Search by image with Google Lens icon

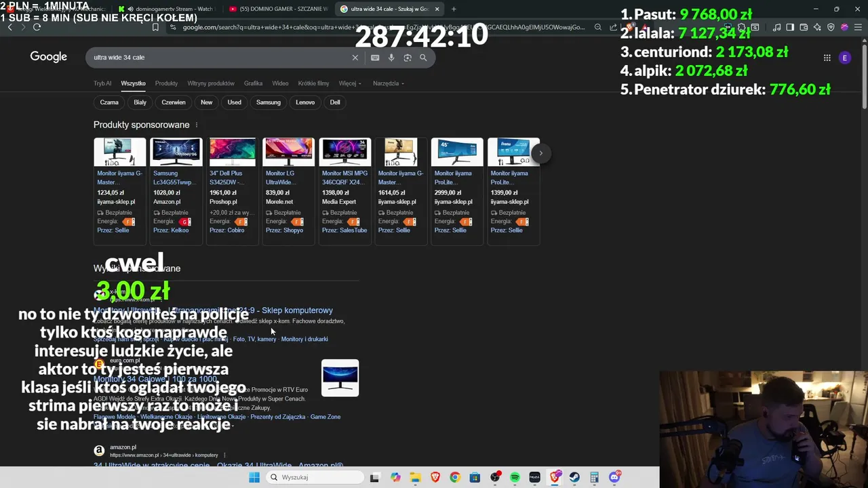pyautogui.click(x=408, y=58)
